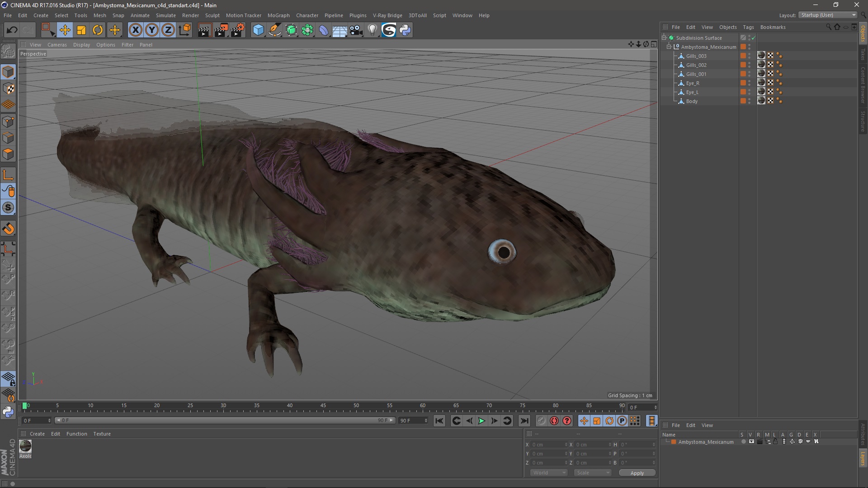The image size is (868, 488).
Task: Open the V-Ray Bridge menu
Action: coord(387,15)
